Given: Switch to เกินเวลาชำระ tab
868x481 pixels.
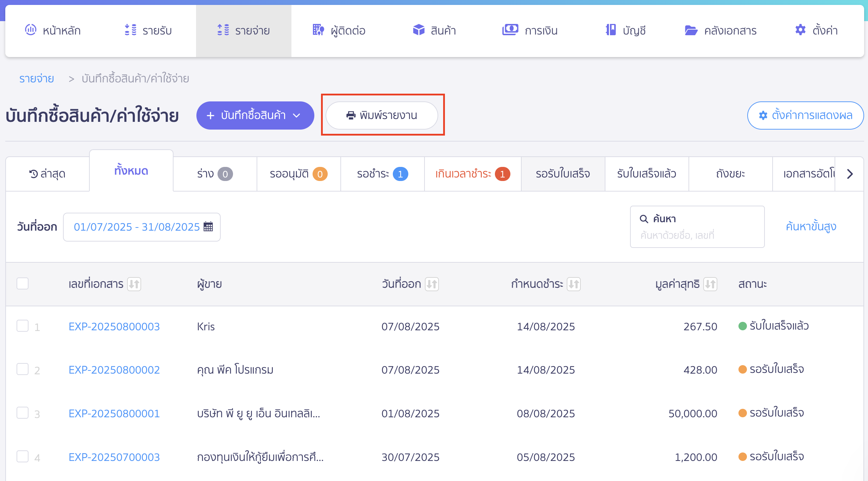Looking at the screenshot, I should (x=473, y=174).
